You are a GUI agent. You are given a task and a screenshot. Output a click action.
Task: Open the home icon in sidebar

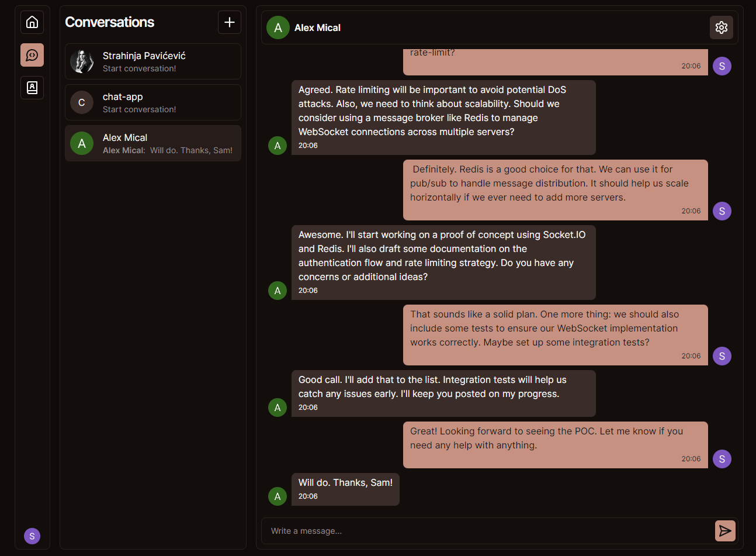coord(32,22)
